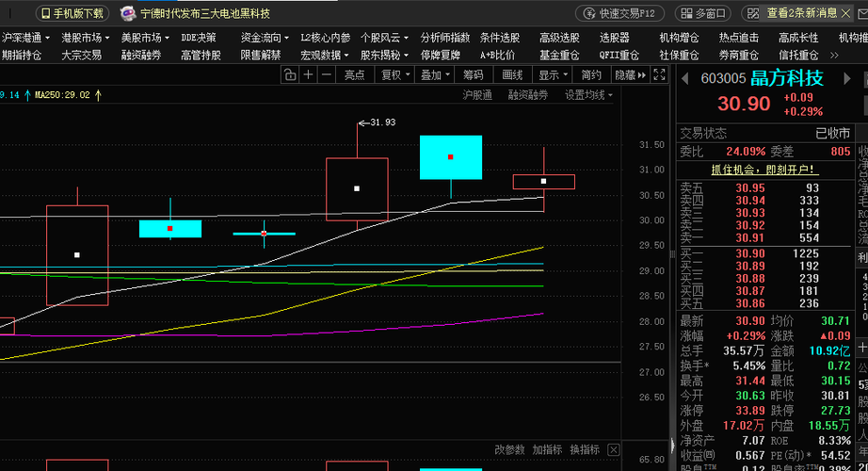Open 停牌复牌 menu item
868x471 pixels.
440,56
